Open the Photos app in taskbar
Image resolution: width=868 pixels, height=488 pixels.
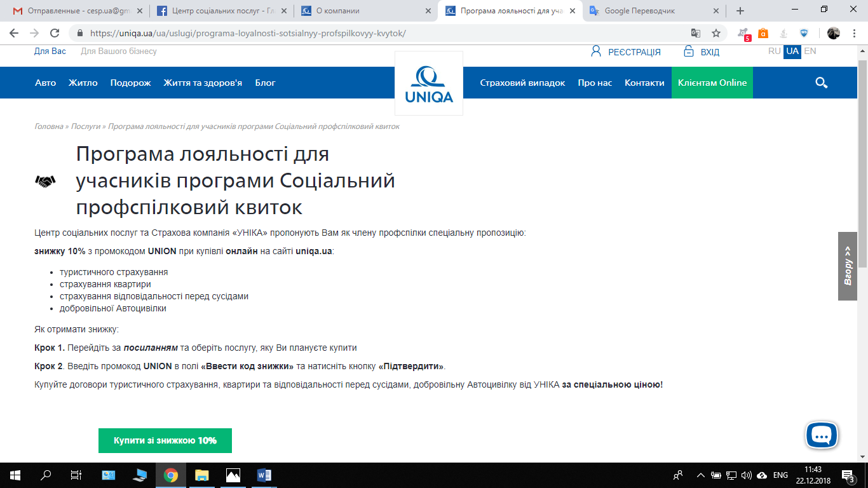[x=233, y=475]
